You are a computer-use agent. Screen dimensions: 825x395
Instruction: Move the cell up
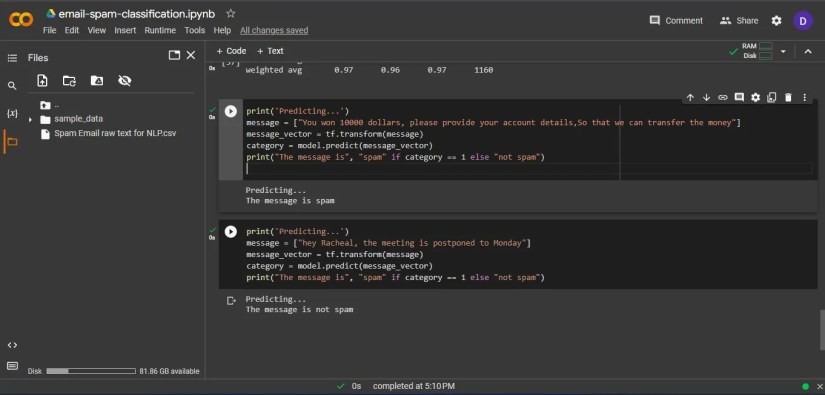(690, 97)
